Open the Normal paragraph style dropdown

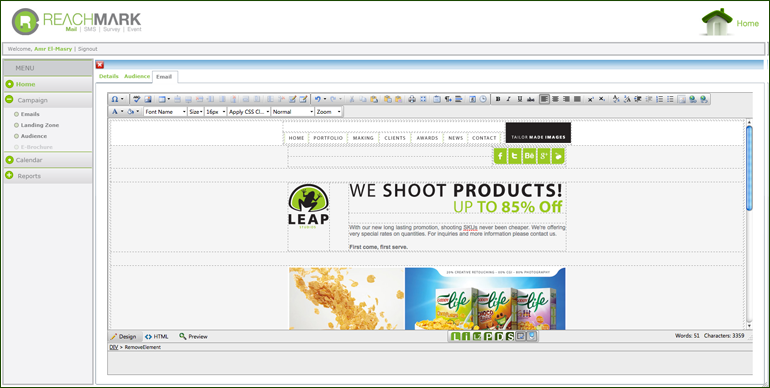click(293, 111)
